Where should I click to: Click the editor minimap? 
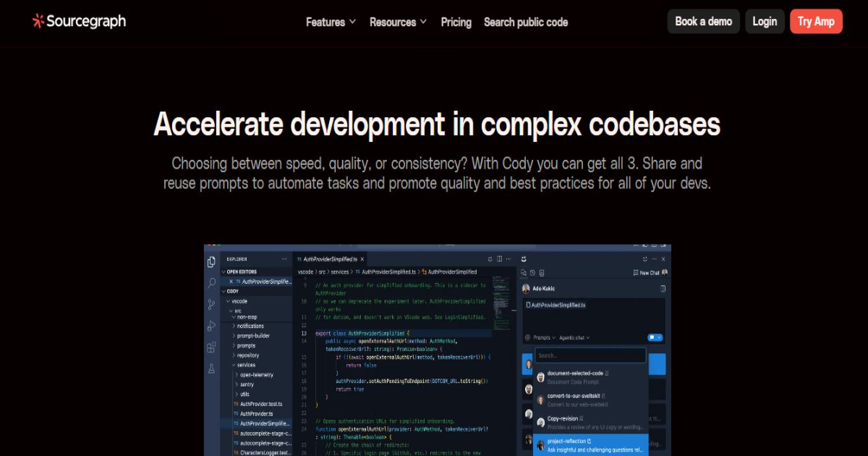click(501, 304)
